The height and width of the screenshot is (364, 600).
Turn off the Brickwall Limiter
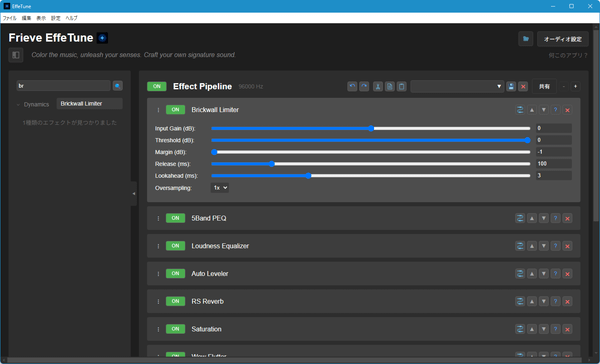175,110
